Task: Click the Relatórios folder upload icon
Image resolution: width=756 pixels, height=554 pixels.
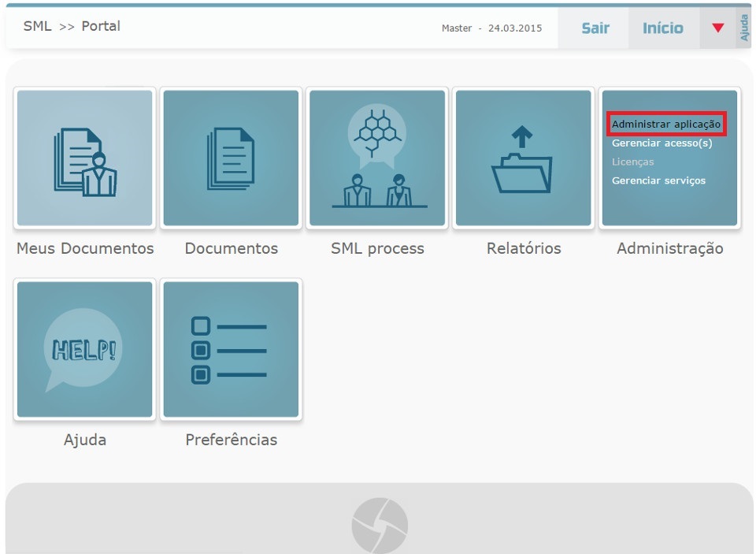Action: click(523, 158)
